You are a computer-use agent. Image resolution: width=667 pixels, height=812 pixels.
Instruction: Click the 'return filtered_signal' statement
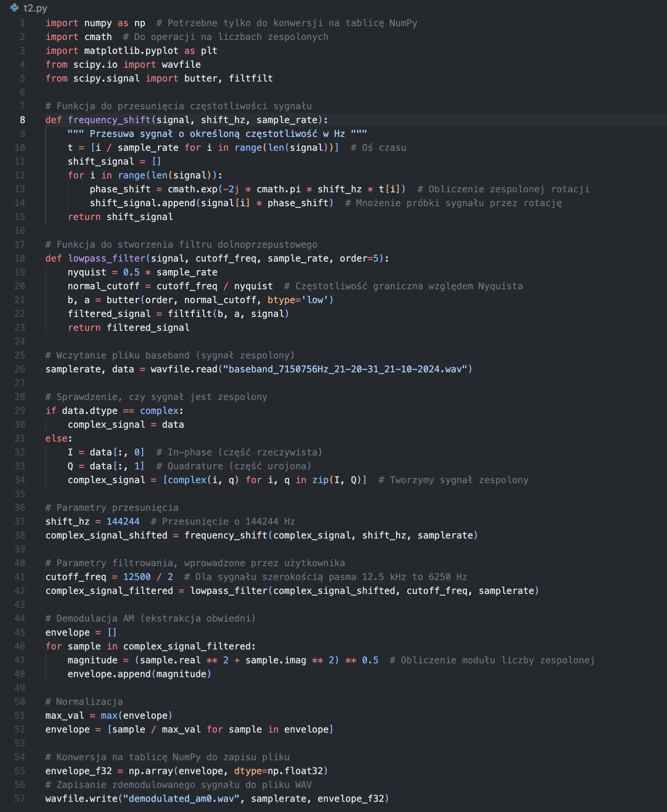click(x=128, y=328)
